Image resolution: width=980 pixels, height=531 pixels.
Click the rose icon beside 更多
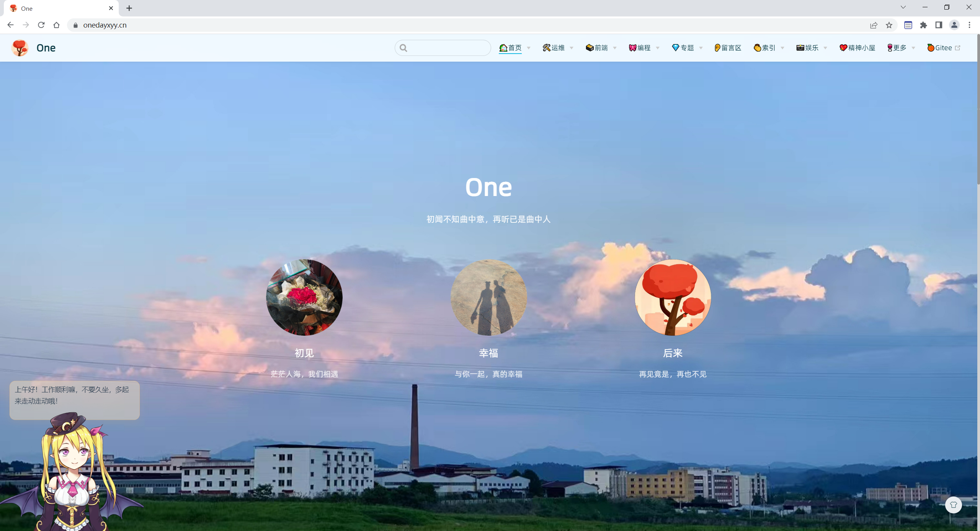(890, 48)
